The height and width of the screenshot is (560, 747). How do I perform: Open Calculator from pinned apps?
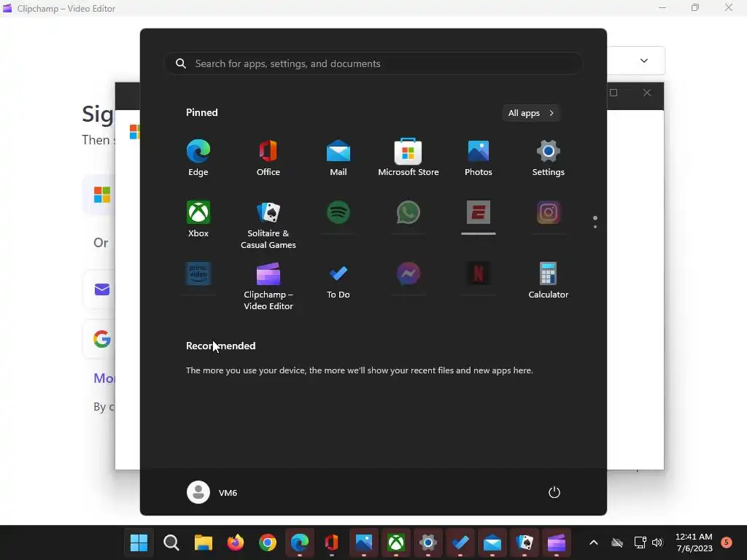pos(549,281)
